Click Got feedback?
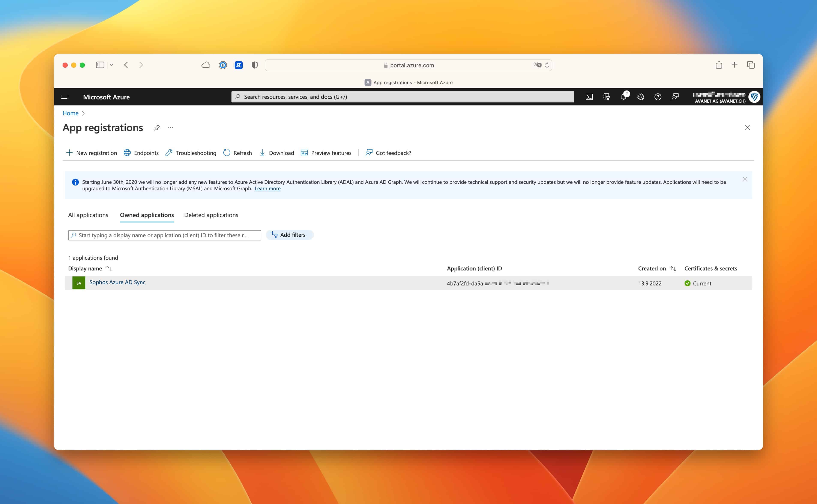Viewport: 817px width, 504px height. (x=388, y=153)
